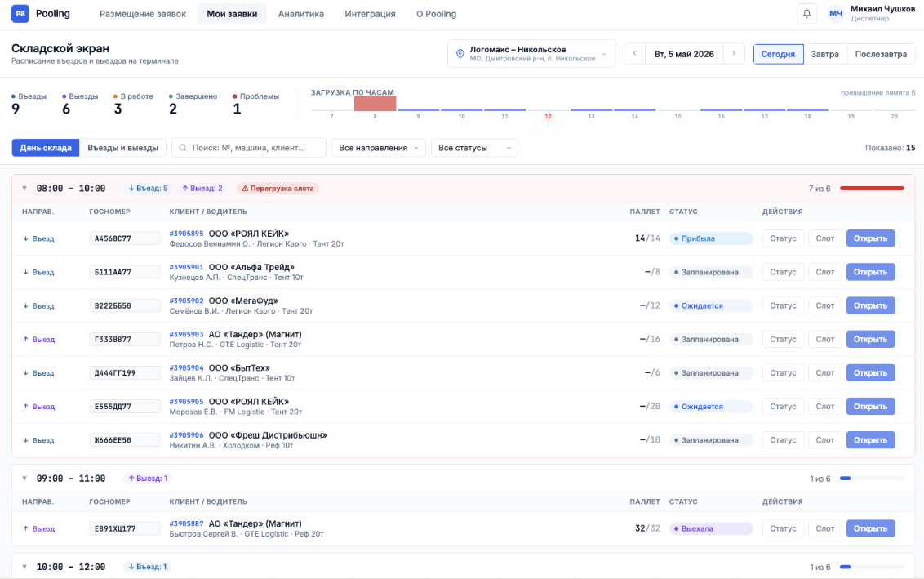Click Слот button for МегаФуд row
Image resolution: width=924 pixels, height=579 pixels.
click(x=825, y=306)
